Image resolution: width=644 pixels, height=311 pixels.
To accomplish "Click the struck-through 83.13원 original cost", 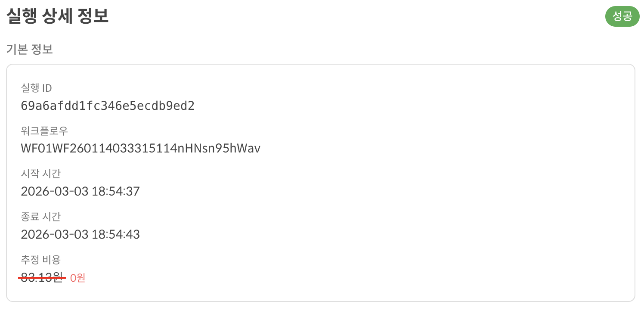I will tap(42, 278).
